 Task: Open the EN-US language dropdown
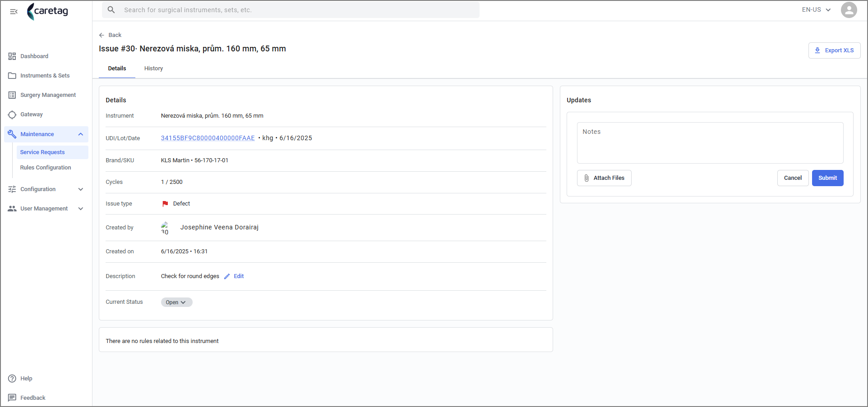816,10
